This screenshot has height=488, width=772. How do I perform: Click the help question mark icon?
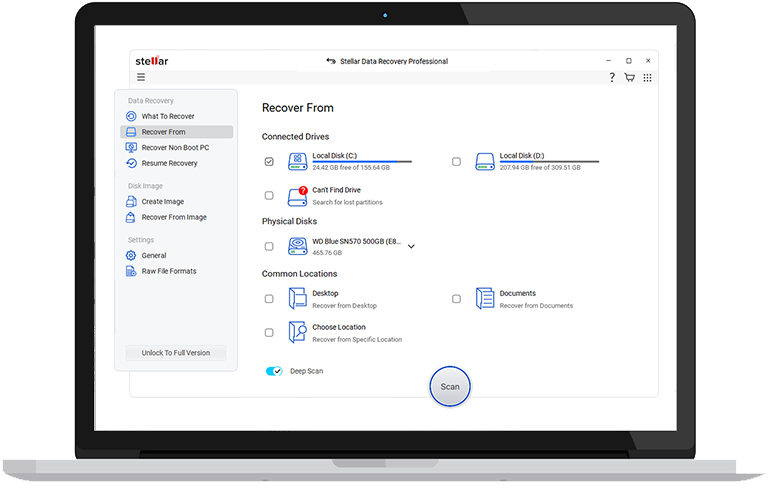tap(612, 77)
